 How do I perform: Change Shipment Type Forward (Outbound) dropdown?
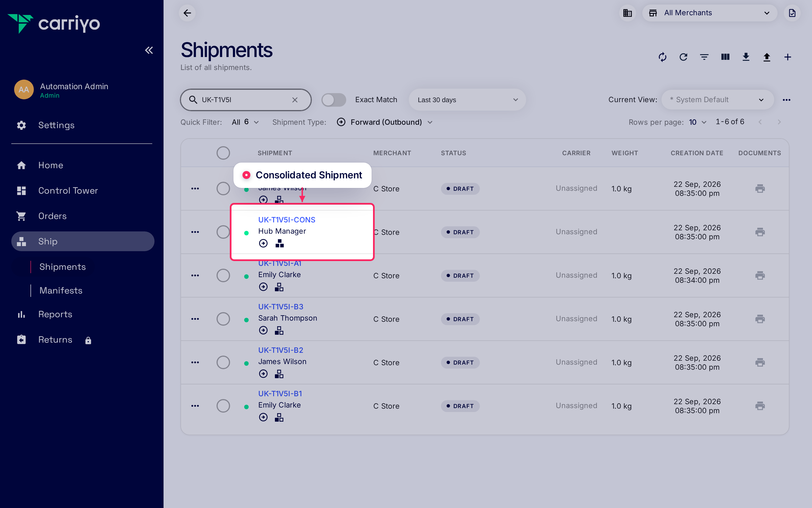(385, 122)
